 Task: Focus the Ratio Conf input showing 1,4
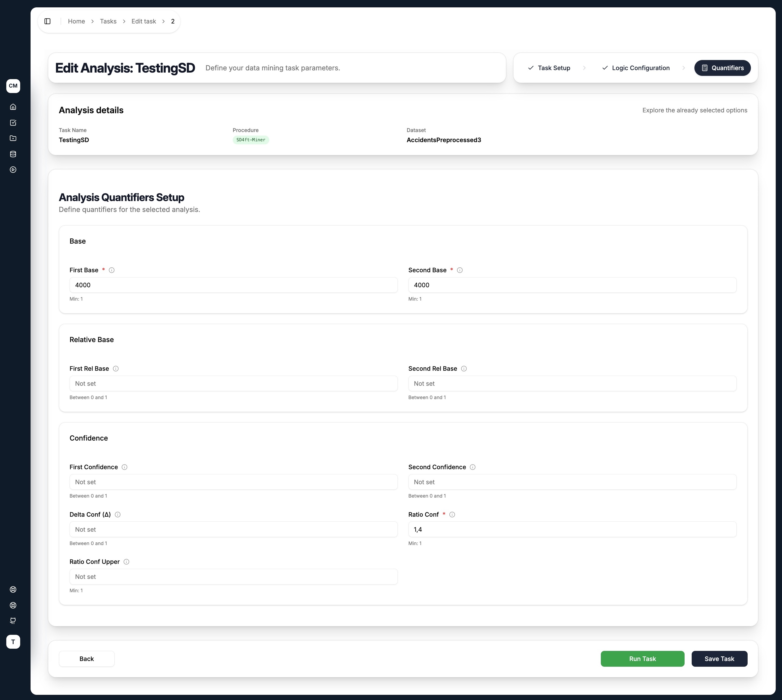[572, 529]
